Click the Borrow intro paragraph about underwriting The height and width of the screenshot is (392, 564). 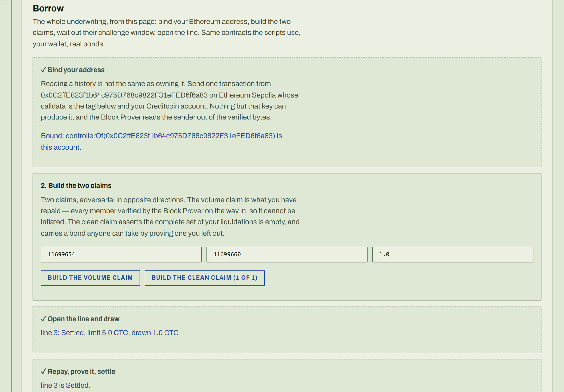tap(167, 33)
